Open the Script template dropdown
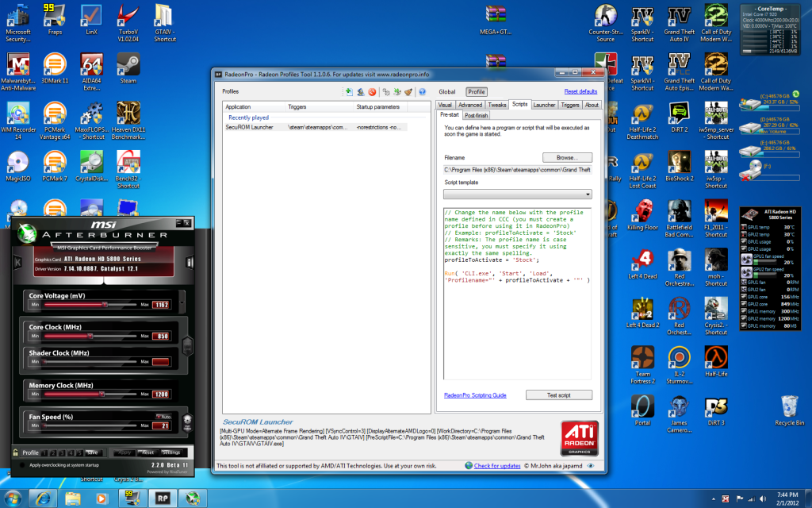 coord(517,194)
